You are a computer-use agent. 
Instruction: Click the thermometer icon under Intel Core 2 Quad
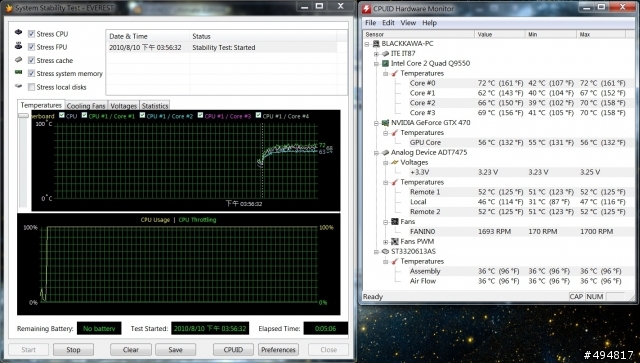coord(395,73)
